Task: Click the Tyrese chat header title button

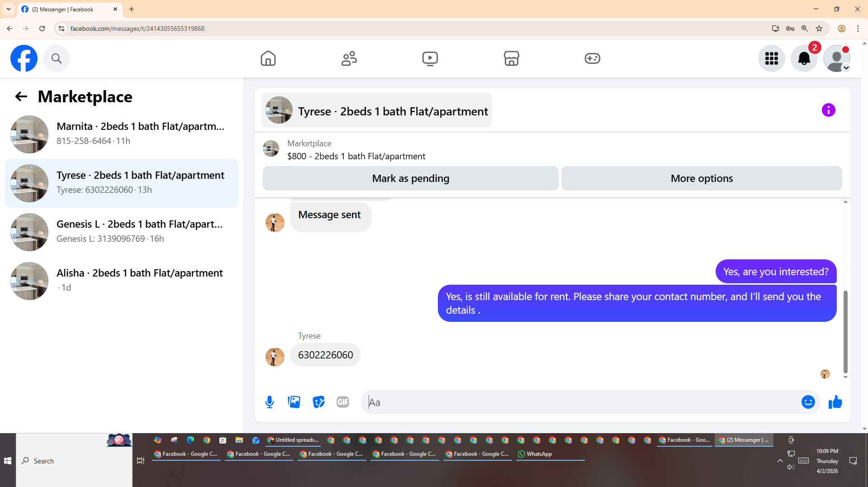Action: [x=377, y=110]
